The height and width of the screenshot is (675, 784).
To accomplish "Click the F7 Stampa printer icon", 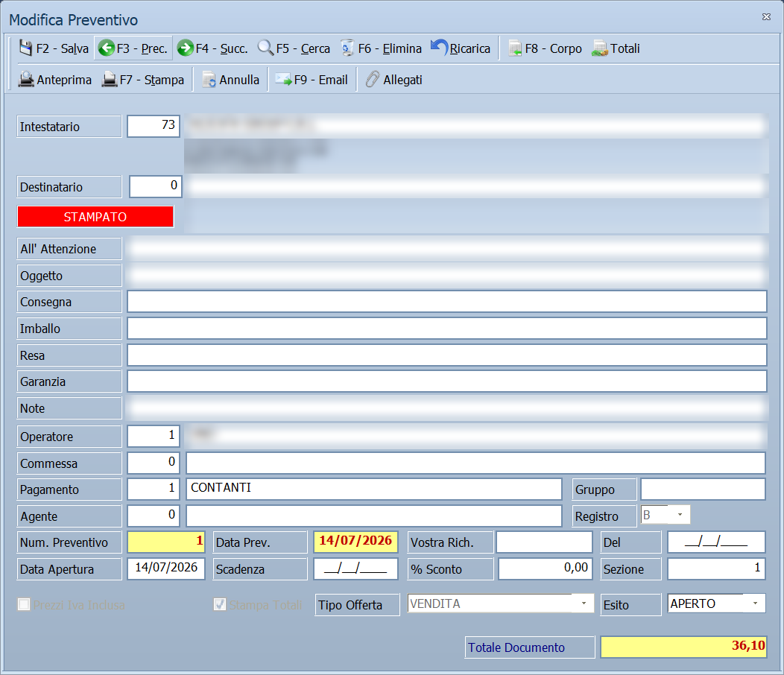I will 110,80.
